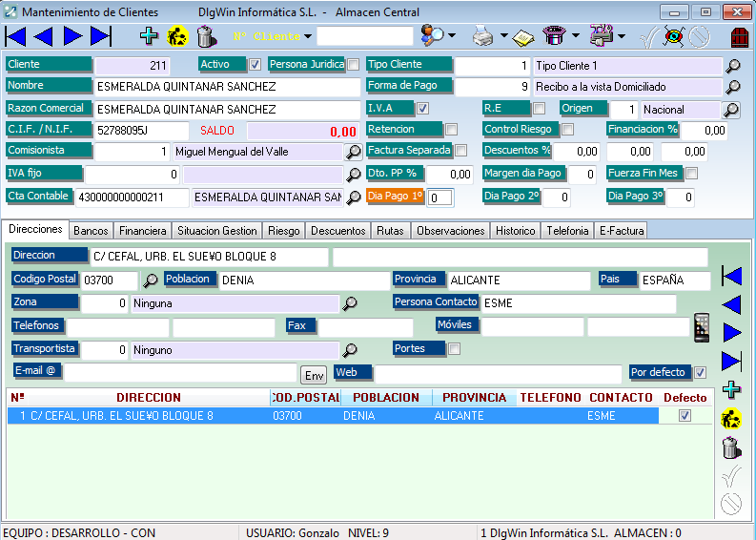
Task: Toggle the Por defecto checkbox
Action: (x=700, y=372)
